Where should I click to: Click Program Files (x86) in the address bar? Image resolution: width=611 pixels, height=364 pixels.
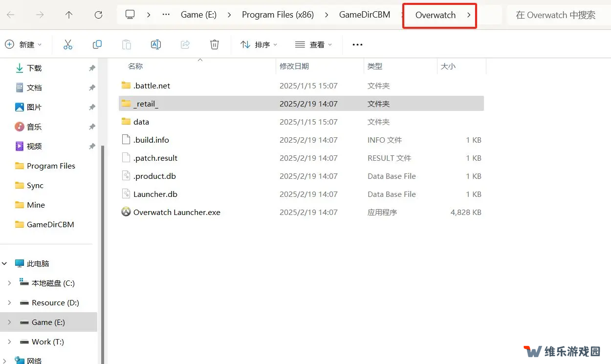coord(278,15)
